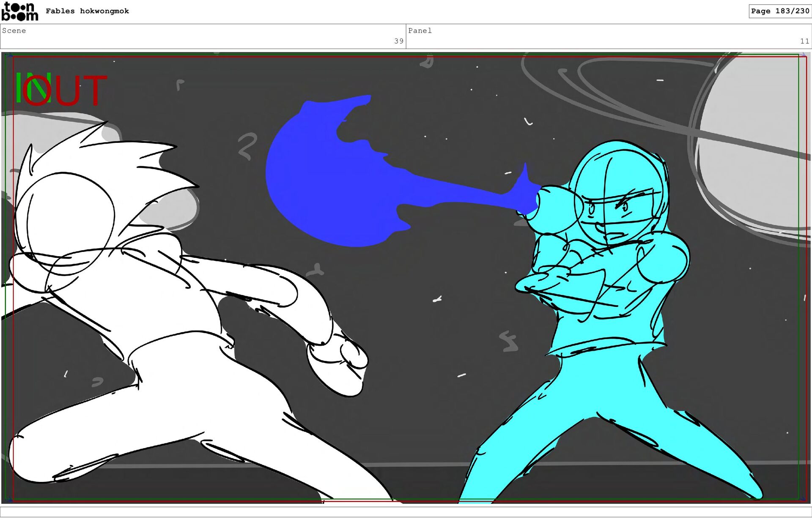Click the empty caption field below panel
Viewport: 812px width, 525px height.
[406, 512]
